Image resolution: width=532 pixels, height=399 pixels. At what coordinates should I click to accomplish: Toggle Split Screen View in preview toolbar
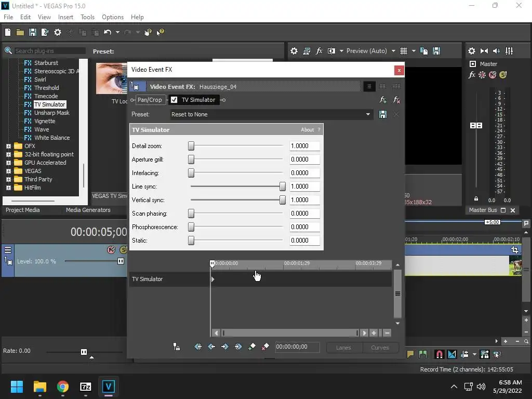[331, 51]
